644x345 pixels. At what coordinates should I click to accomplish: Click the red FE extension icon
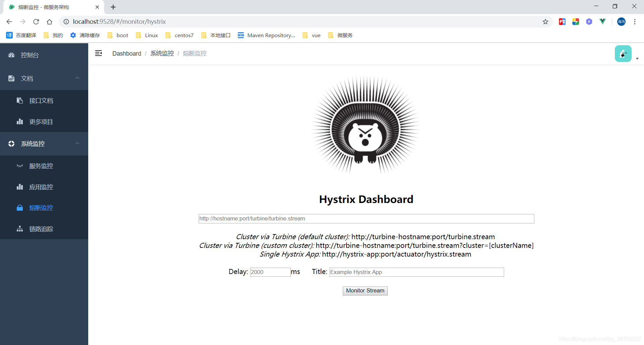[x=562, y=22]
